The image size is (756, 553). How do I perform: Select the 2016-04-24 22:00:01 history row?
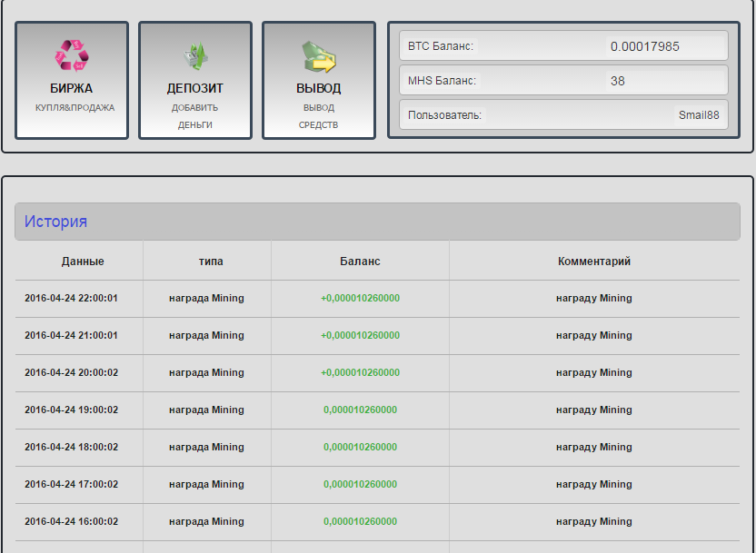coord(71,299)
